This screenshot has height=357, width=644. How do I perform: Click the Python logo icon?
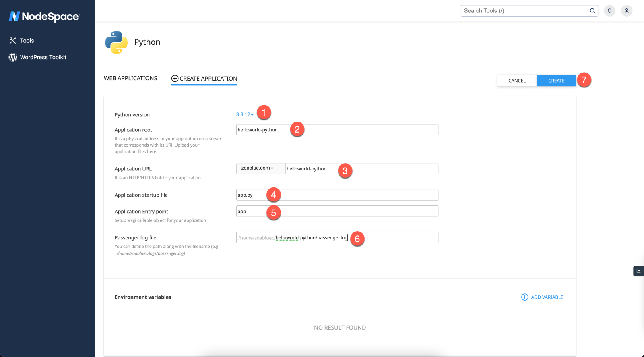click(116, 42)
